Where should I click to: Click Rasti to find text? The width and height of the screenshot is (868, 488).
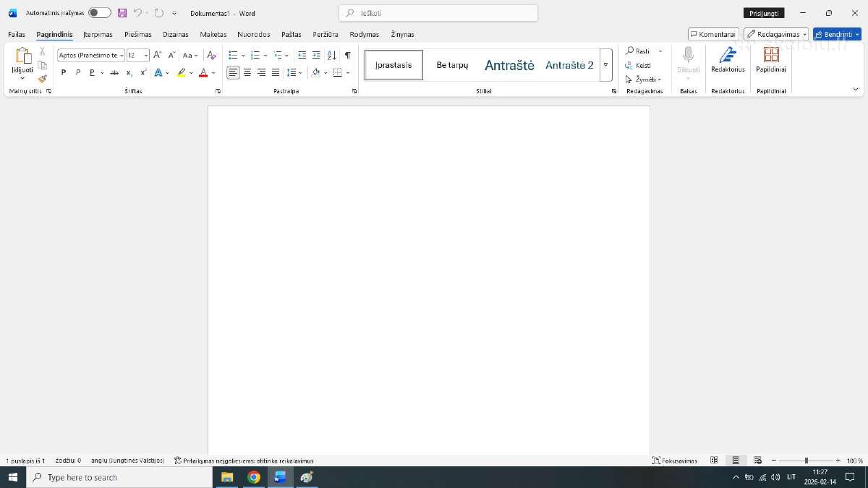pyautogui.click(x=638, y=51)
